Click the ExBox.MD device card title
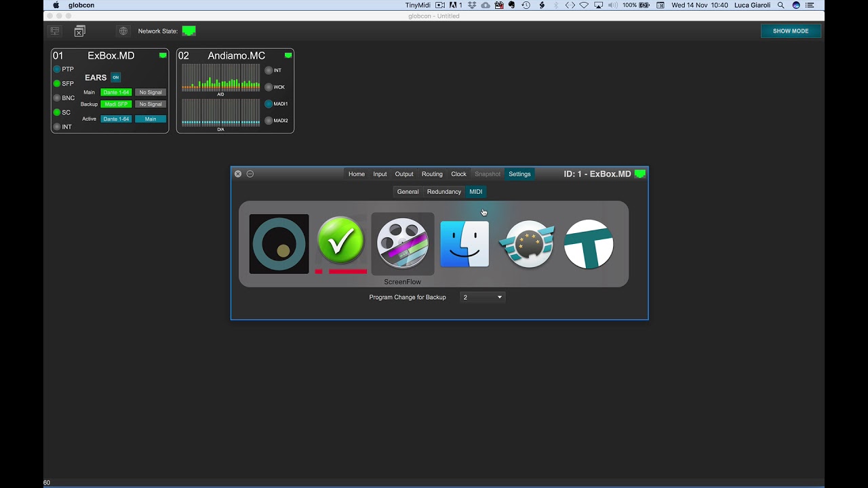The height and width of the screenshot is (488, 868). 111,56
